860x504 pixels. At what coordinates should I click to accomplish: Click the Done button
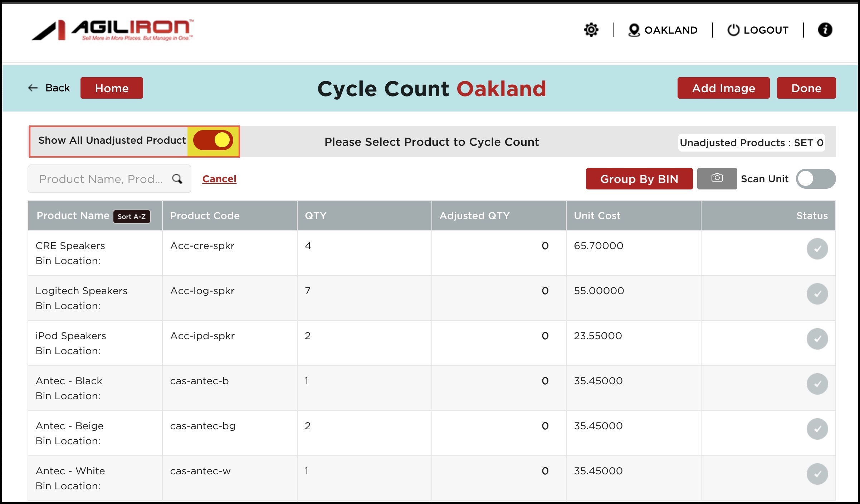point(806,88)
